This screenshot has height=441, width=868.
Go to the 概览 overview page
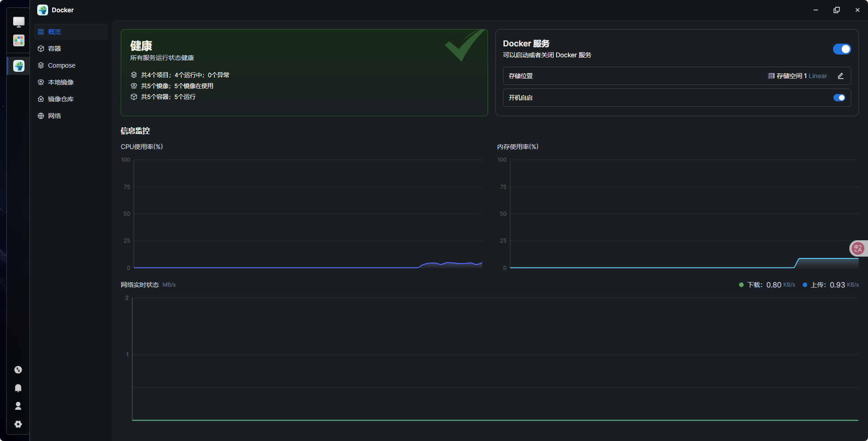[54, 32]
